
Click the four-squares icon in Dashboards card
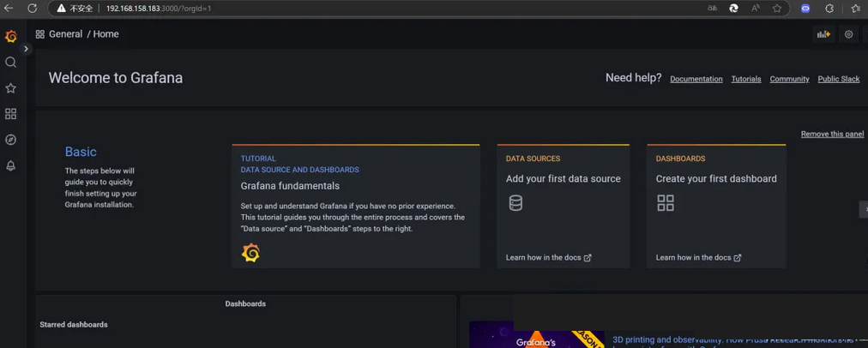coord(666,203)
